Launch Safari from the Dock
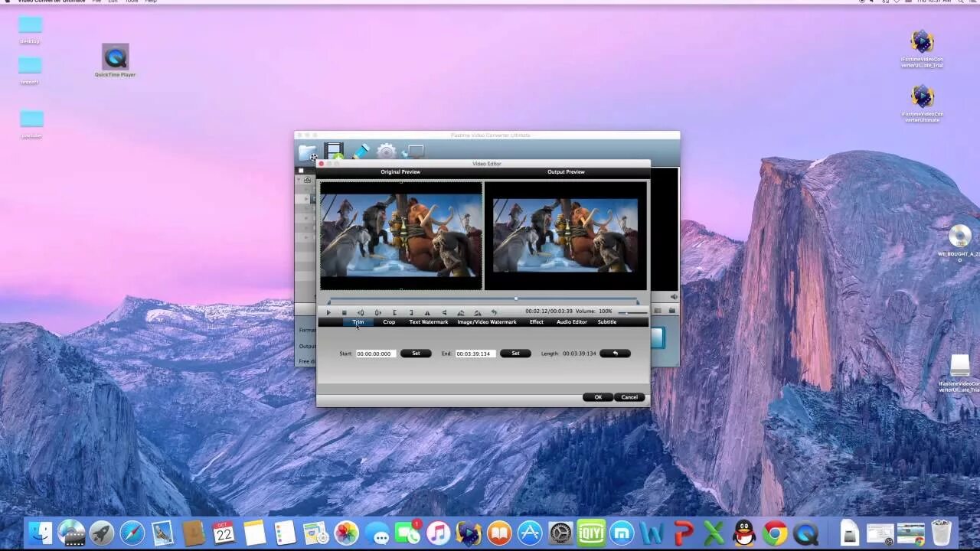This screenshot has width=980, height=551. pos(132,533)
